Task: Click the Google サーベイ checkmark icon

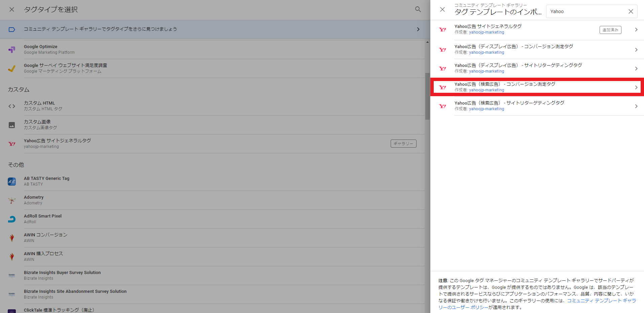Action: [x=12, y=69]
